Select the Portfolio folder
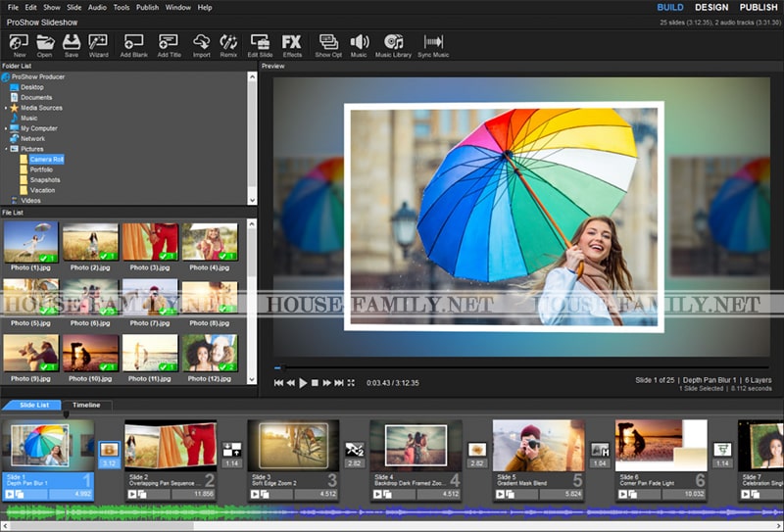The height and width of the screenshot is (532, 784). click(41, 170)
